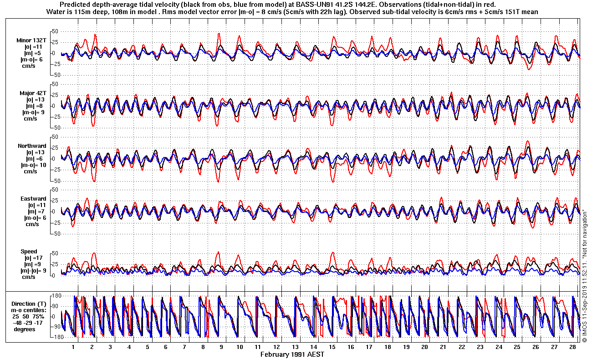Image resolution: width=592 pixels, height=364 pixels.
Task: Click the '|m| =8' value under Major 42T
Action: click(34, 106)
